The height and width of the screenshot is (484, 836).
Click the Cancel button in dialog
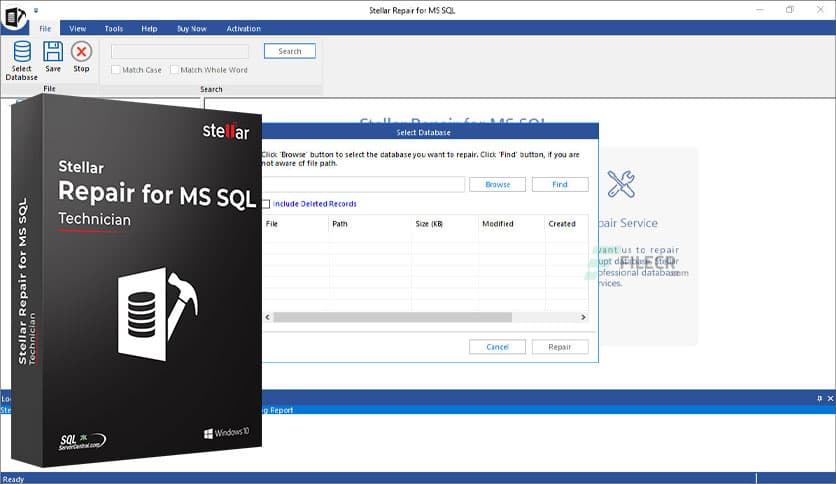pos(497,347)
